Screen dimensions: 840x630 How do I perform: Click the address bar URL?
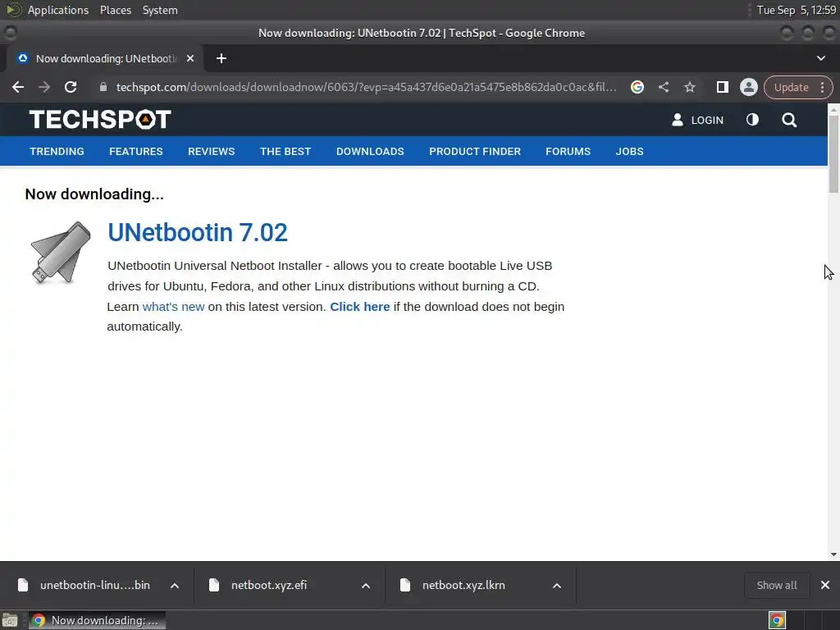[367, 87]
